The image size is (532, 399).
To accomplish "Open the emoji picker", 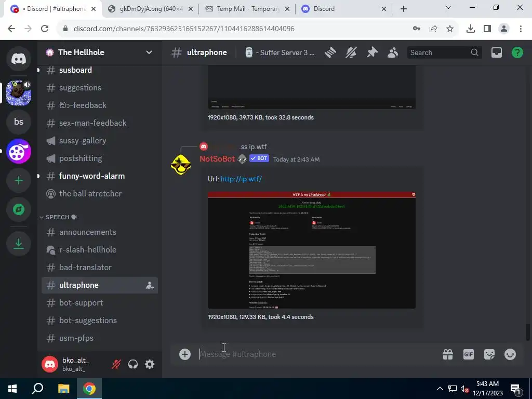I will click(x=510, y=354).
